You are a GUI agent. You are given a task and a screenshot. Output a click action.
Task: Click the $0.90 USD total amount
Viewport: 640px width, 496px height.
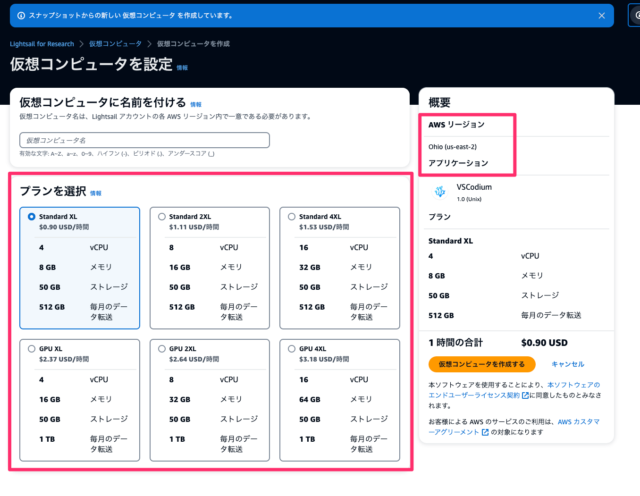[544, 343]
